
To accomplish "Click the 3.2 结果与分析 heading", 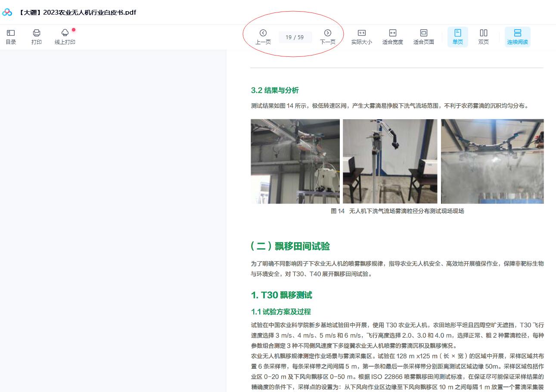I will (x=275, y=90).
